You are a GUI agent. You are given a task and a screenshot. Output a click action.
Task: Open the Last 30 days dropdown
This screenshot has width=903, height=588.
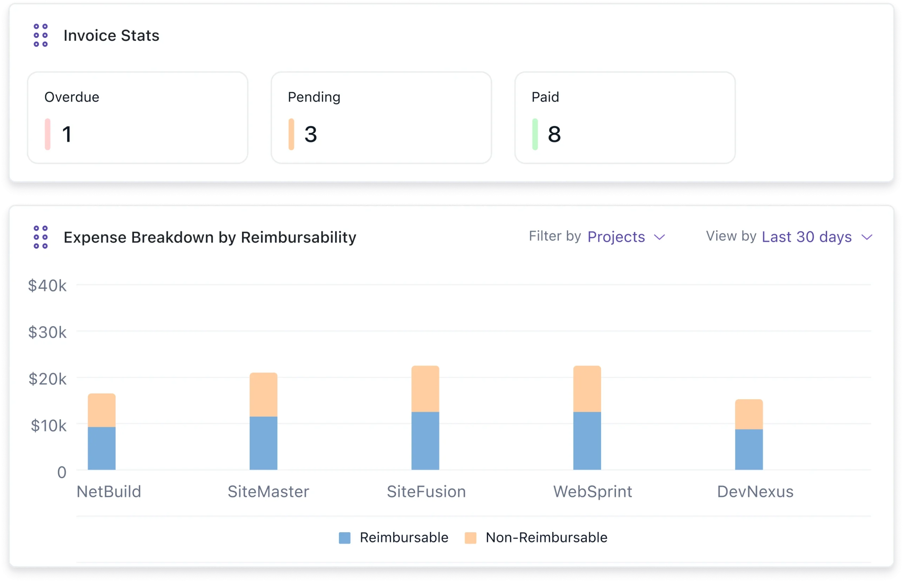click(x=806, y=237)
